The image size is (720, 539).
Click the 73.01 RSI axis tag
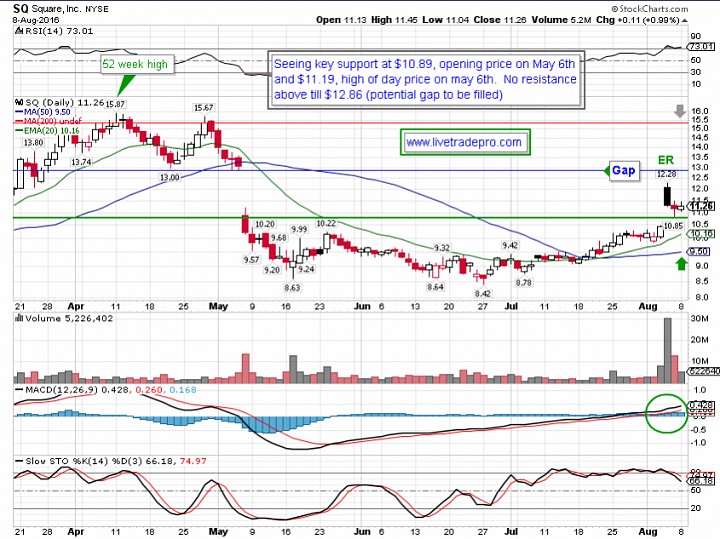click(x=701, y=46)
